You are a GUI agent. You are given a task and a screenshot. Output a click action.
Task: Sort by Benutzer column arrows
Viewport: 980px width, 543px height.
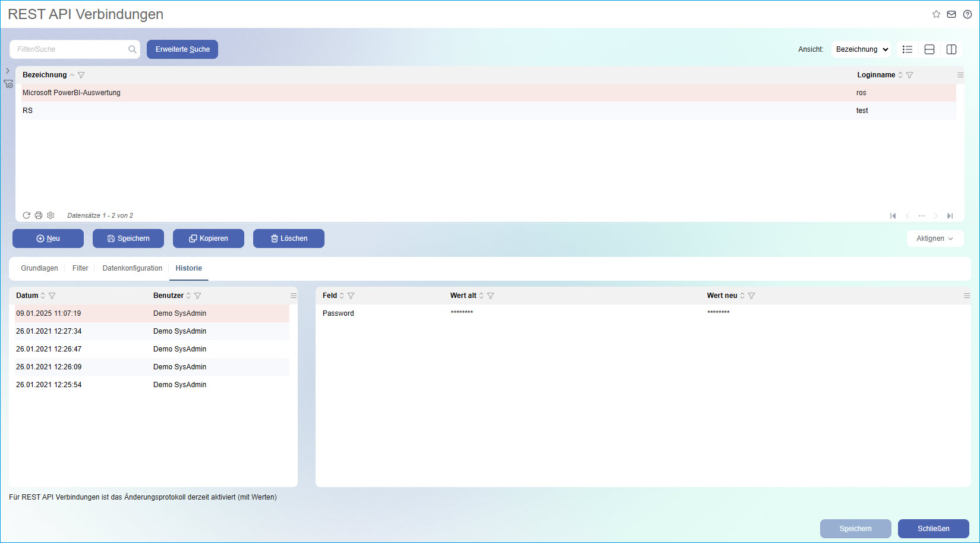tap(188, 296)
